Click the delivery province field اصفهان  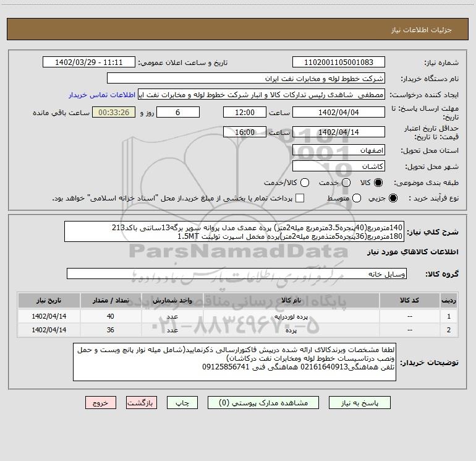point(339,150)
